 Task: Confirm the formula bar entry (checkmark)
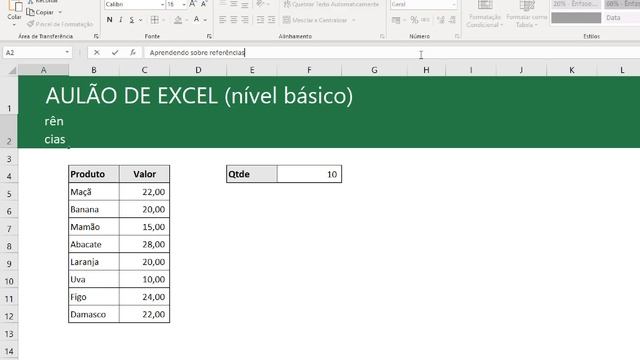tap(115, 53)
